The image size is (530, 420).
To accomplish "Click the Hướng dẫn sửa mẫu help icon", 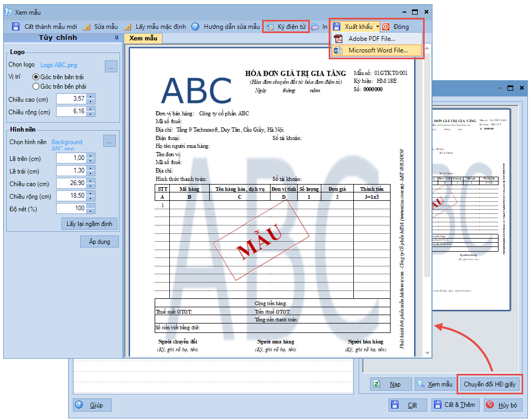I will click(x=195, y=26).
